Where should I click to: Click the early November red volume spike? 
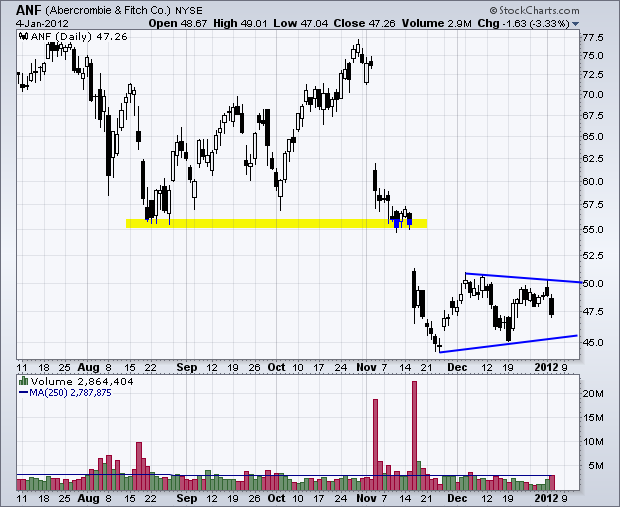375,445
